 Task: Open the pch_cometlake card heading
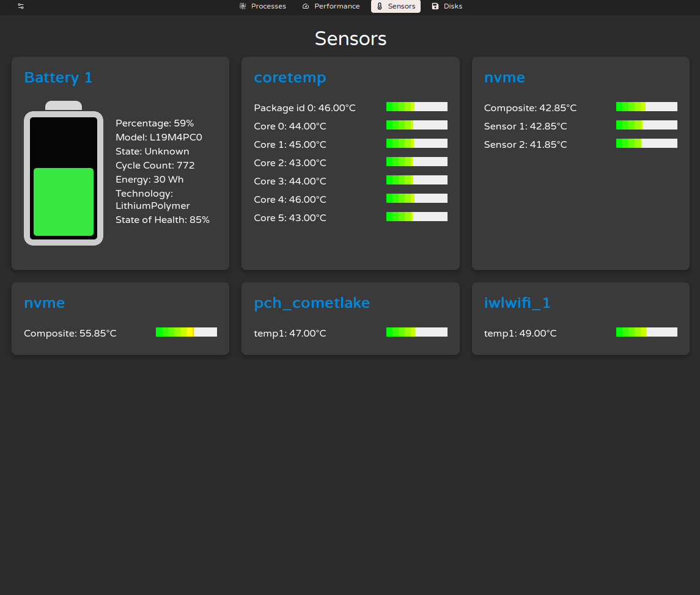click(312, 303)
